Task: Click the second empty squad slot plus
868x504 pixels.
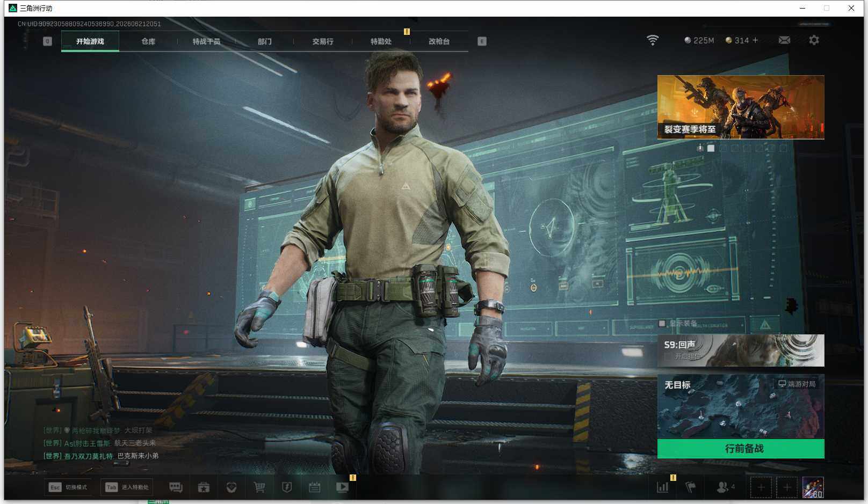Action: pos(787,487)
